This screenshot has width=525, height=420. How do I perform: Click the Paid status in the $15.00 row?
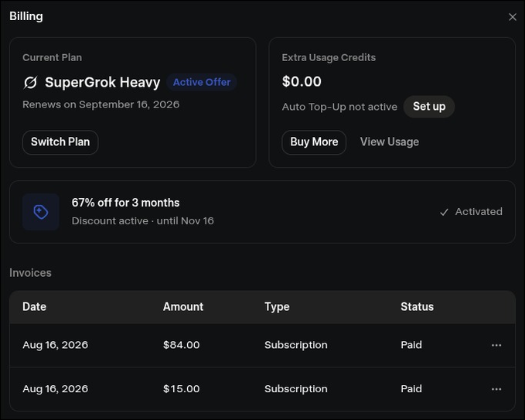click(x=411, y=389)
